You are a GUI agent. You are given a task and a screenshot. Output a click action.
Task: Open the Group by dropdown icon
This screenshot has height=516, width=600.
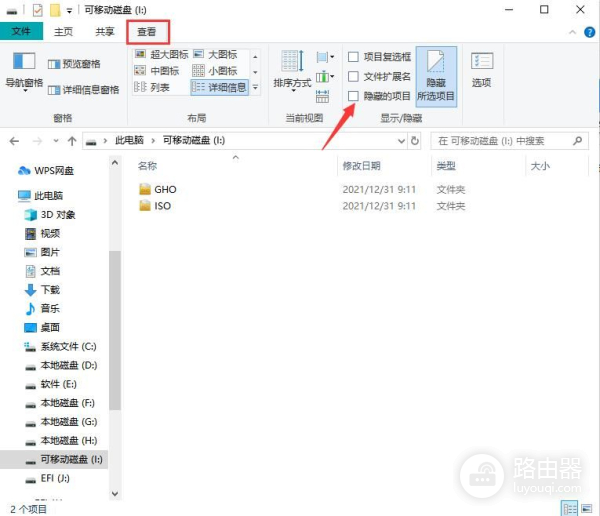click(325, 57)
